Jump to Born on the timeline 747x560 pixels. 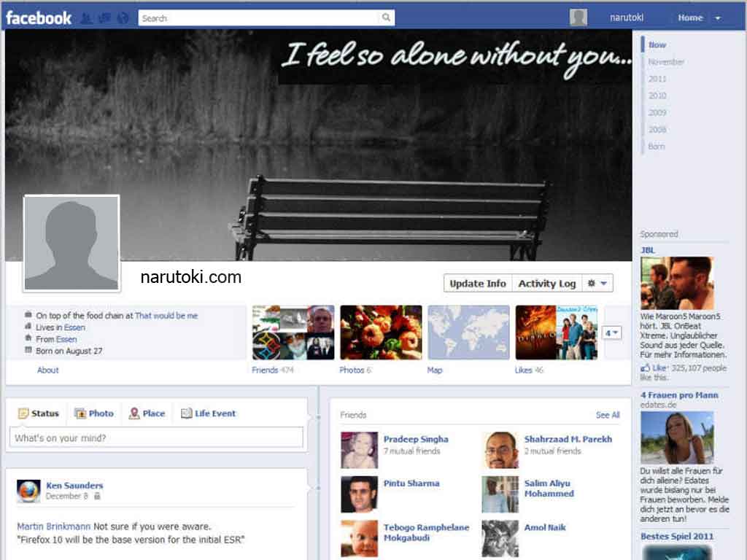656,147
